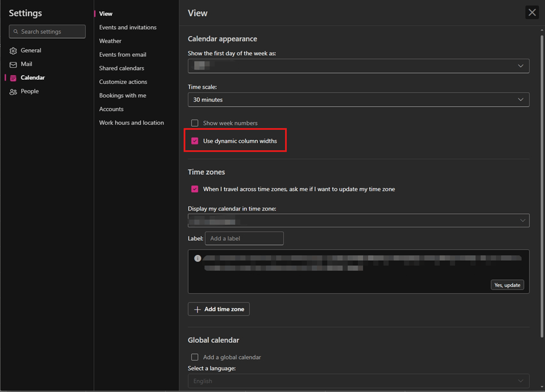Click the plus icon on Add time zone
545x392 pixels.
[197, 309]
